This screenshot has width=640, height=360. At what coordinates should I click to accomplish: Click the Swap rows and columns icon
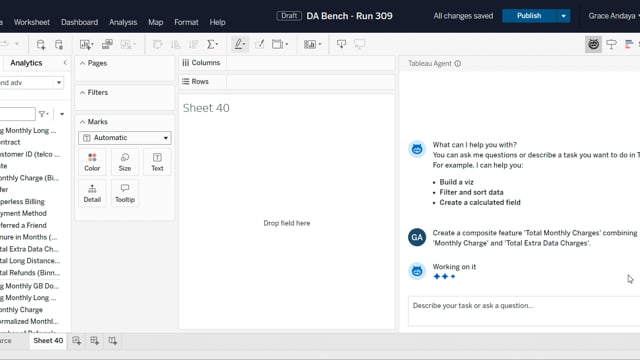[x=158, y=44]
